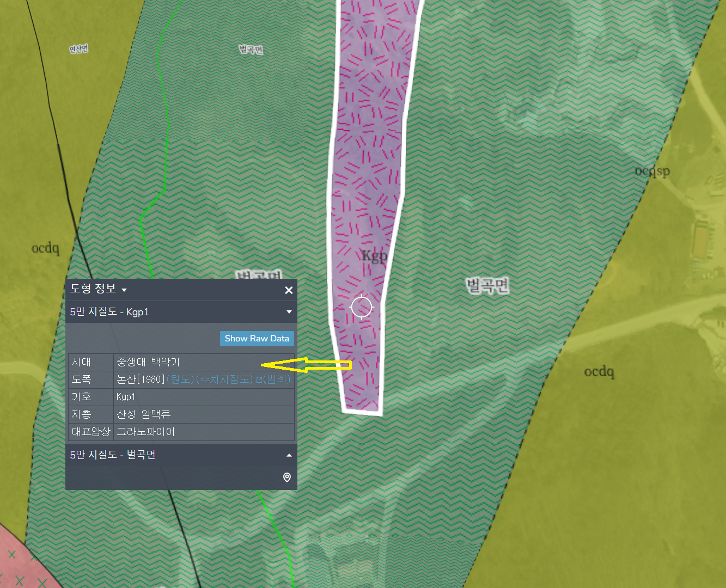
Task: Close the 도형 정보 panel
Action: click(x=289, y=290)
